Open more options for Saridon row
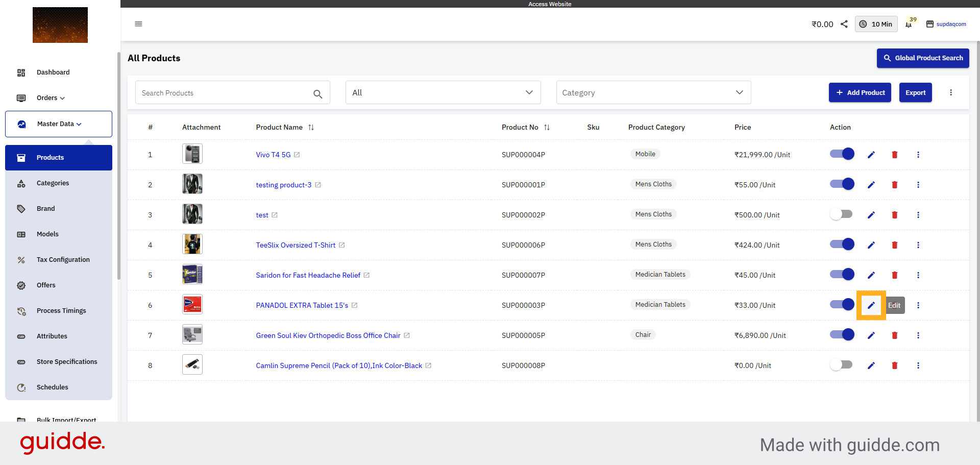 918,275
